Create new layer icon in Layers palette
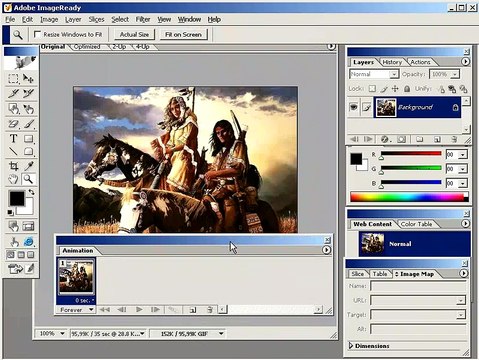This screenshot has width=479, height=360. tap(437, 139)
